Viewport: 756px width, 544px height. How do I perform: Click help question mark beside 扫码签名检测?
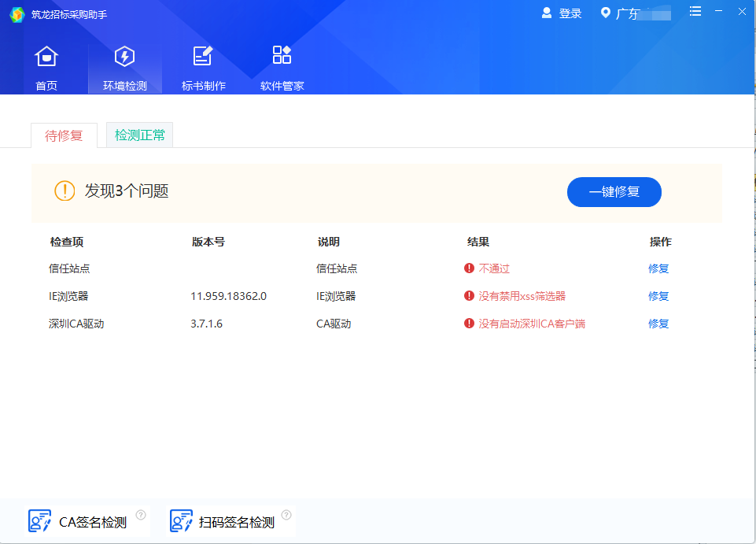point(286,515)
